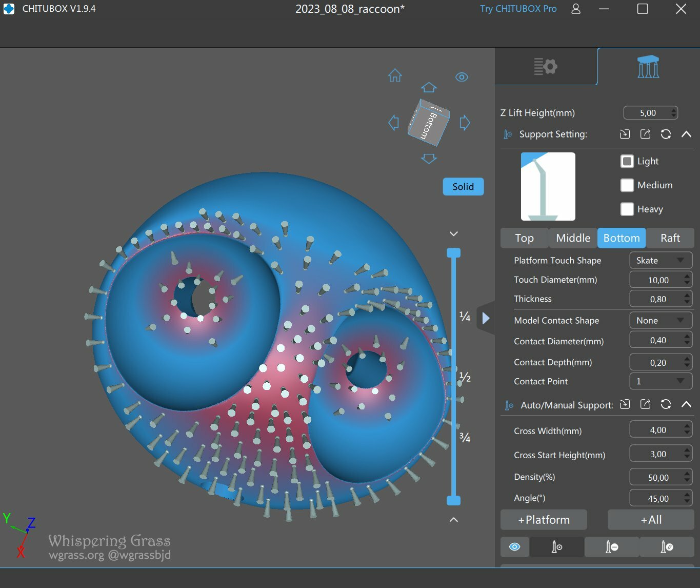Rotate view with down arrow

click(x=429, y=159)
